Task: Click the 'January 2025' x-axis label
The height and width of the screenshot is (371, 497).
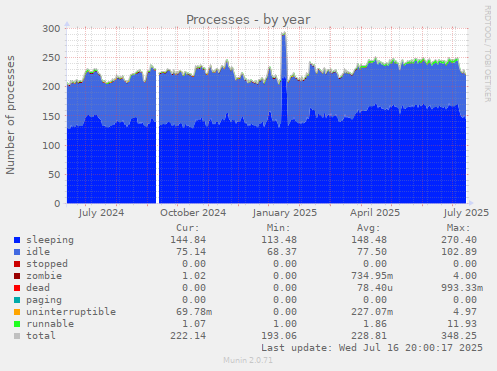Action: pyautogui.click(x=285, y=213)
